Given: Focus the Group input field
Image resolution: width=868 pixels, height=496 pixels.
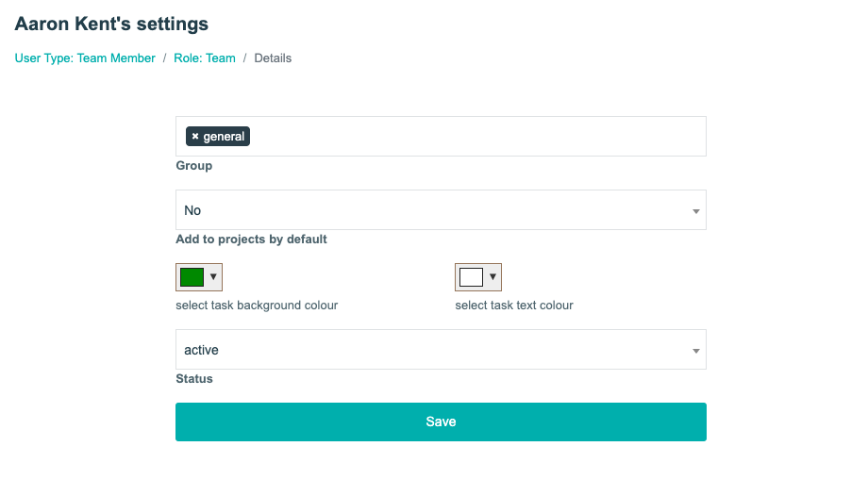Looking at the screenshot, I should [x=472, y=137].
